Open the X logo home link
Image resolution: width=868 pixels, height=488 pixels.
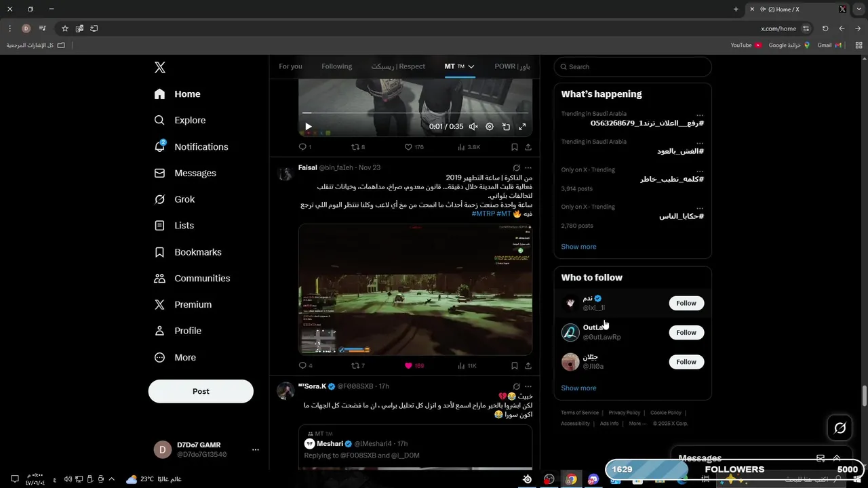coord(160,67)
